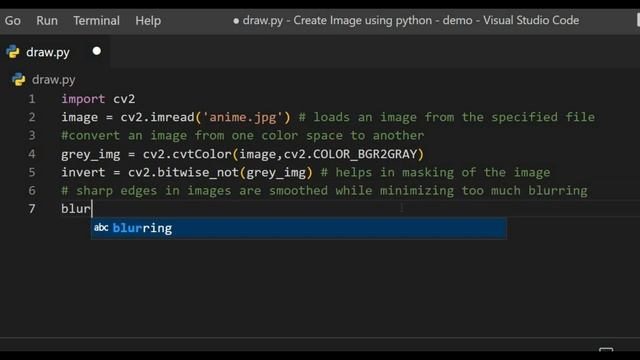The image size is (640, 360).
Task: Click line number 4 in the gutter
Action: click(32, 154)
